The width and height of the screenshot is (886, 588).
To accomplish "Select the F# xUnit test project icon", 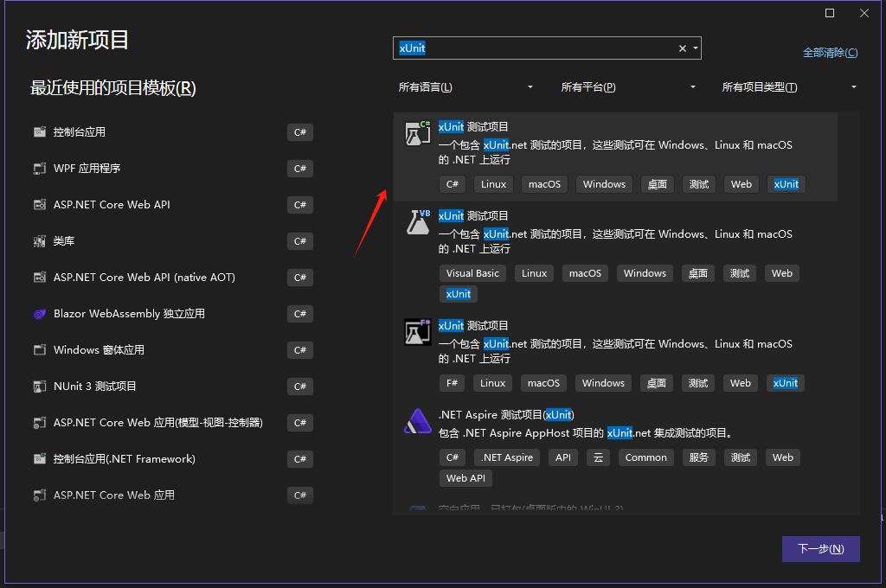I will pos(418,332).
